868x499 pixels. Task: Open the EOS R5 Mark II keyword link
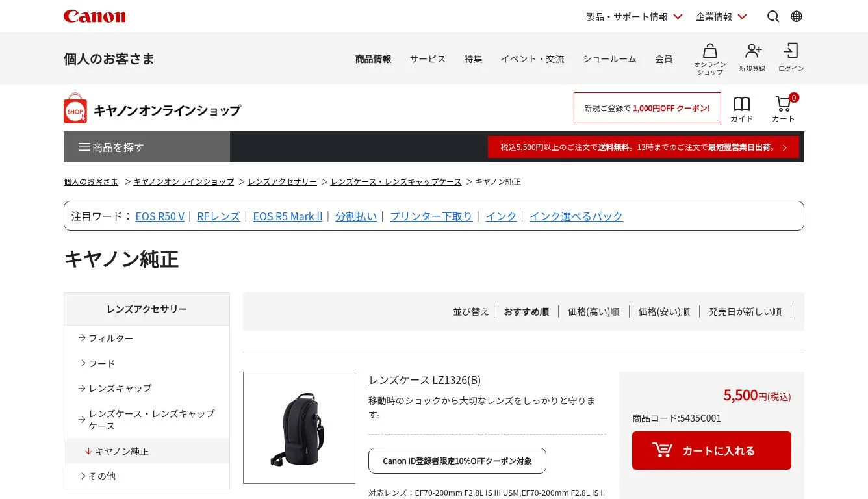click(x=288, y=216)
